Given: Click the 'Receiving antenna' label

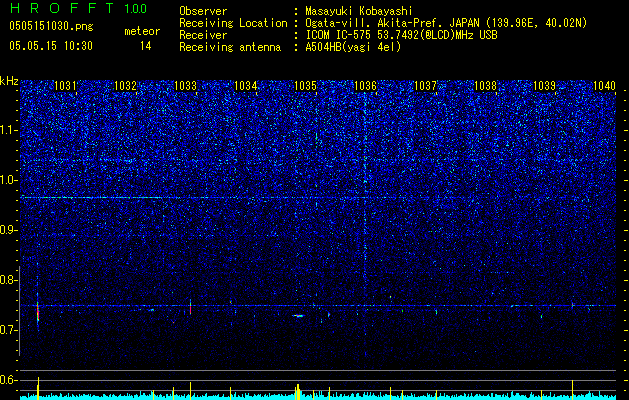Looking at the screenshot, I should click(230, 47).
